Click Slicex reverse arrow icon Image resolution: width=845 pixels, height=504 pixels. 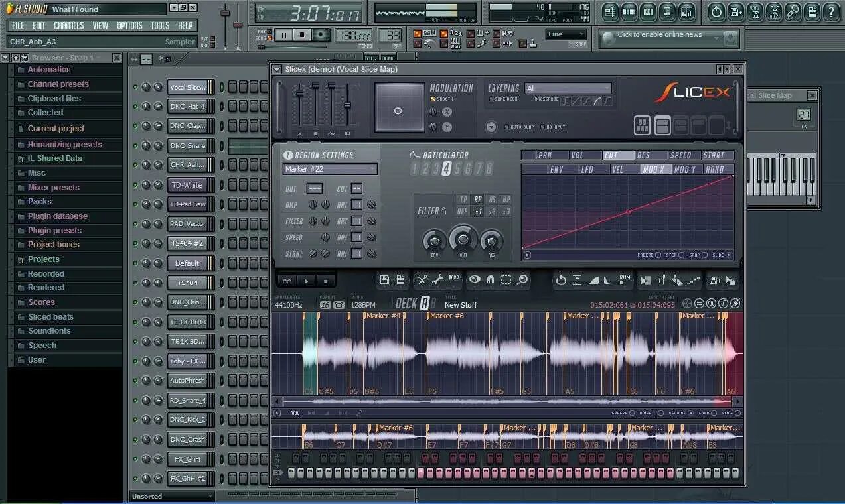pyautogui.click(x=561, y=280)
